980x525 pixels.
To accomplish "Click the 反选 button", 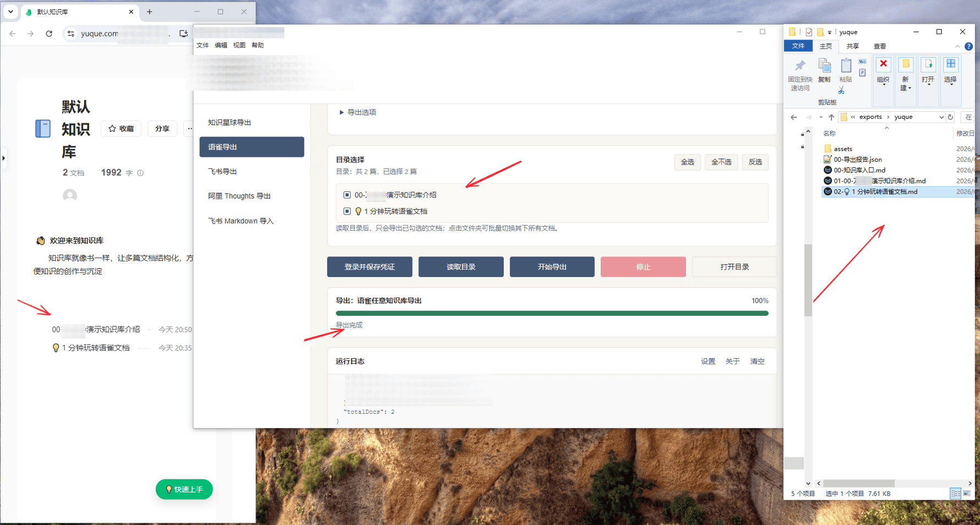I will [x=755, y=162].
